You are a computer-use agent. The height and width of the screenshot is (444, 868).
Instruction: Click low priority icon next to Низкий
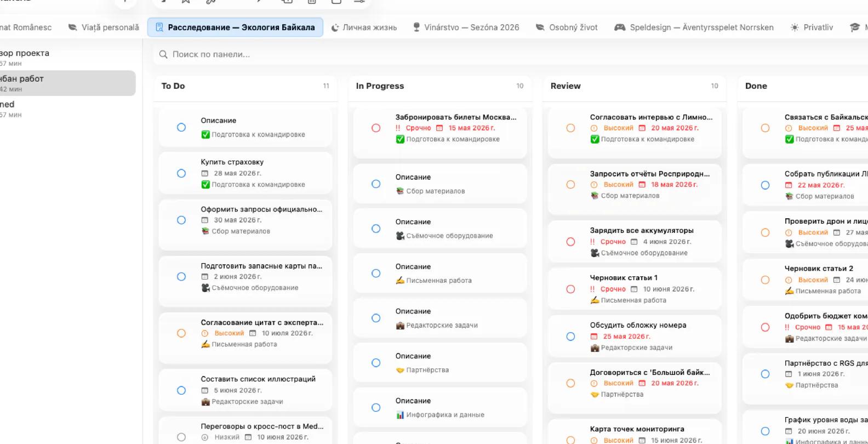205,437
